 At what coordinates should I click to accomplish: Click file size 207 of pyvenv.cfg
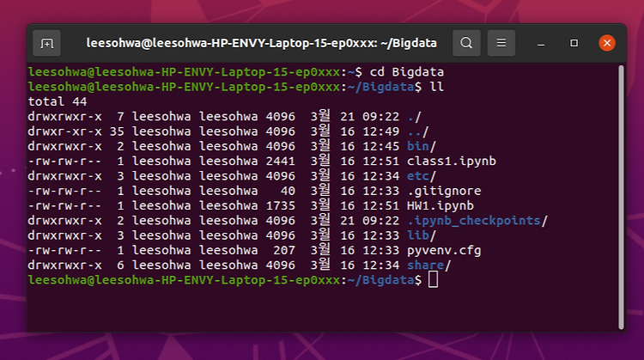click(284, 250)
